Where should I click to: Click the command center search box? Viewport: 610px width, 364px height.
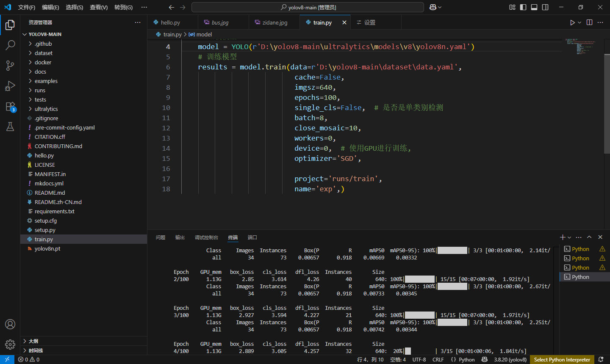pyautogui.click(x=308, y=7)
